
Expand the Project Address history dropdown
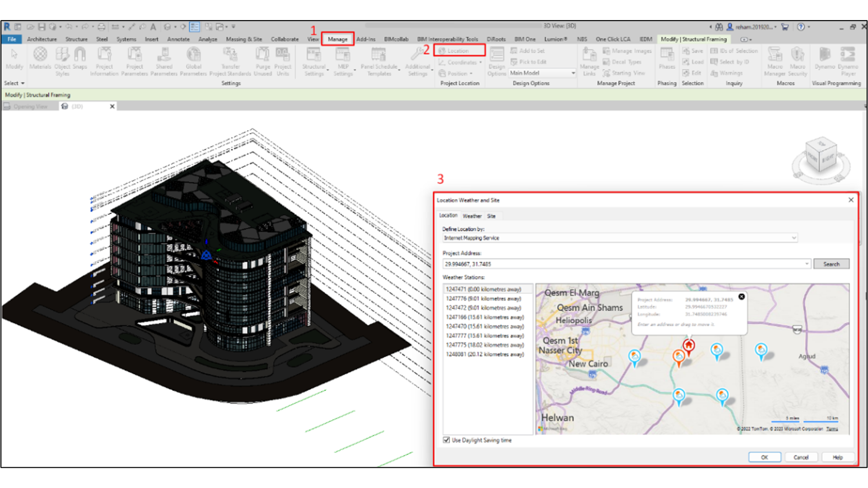tap(807, 264)
